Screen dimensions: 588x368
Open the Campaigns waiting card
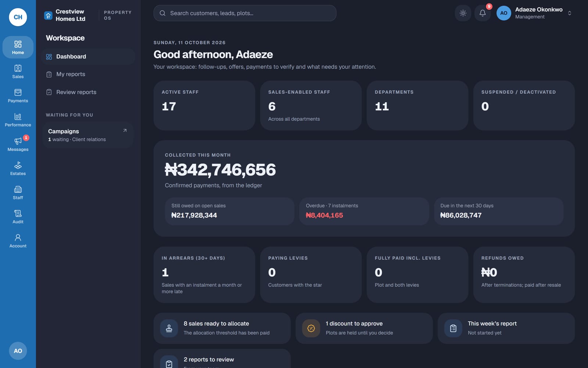point(88,135)
